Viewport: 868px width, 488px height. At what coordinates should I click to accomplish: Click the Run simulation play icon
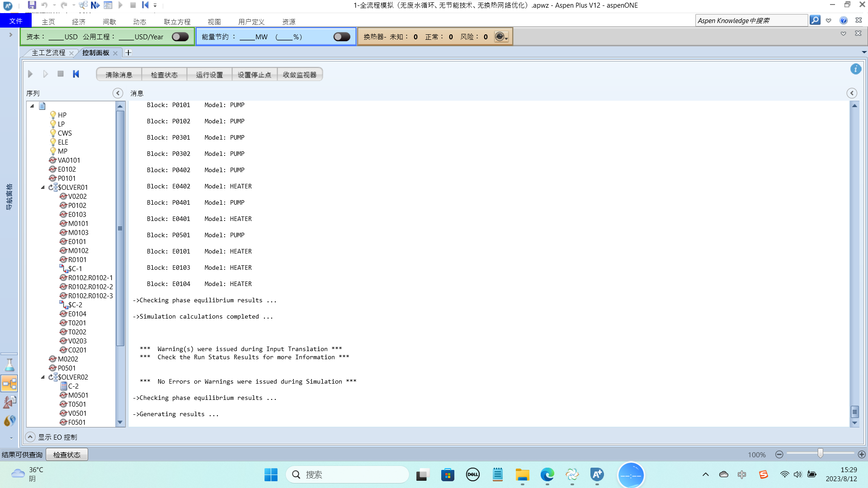coord(30,74)
